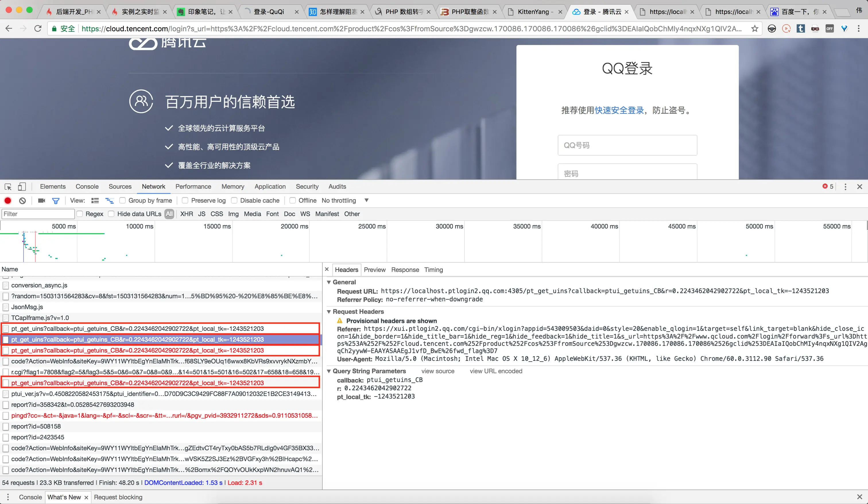Viewport: 868px width, 504px height.
Task: Switch to the Console panel tab
Action: pyautogui.click(x=87, y=187)
